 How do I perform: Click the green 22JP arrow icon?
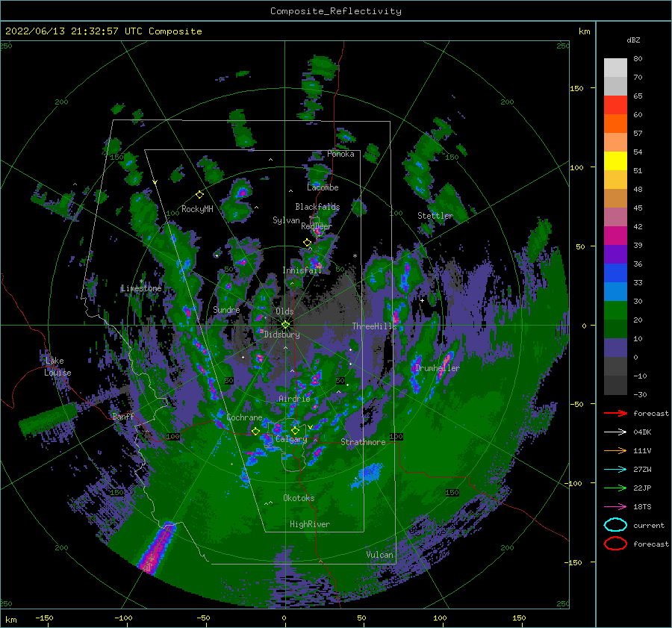[615, 488]
